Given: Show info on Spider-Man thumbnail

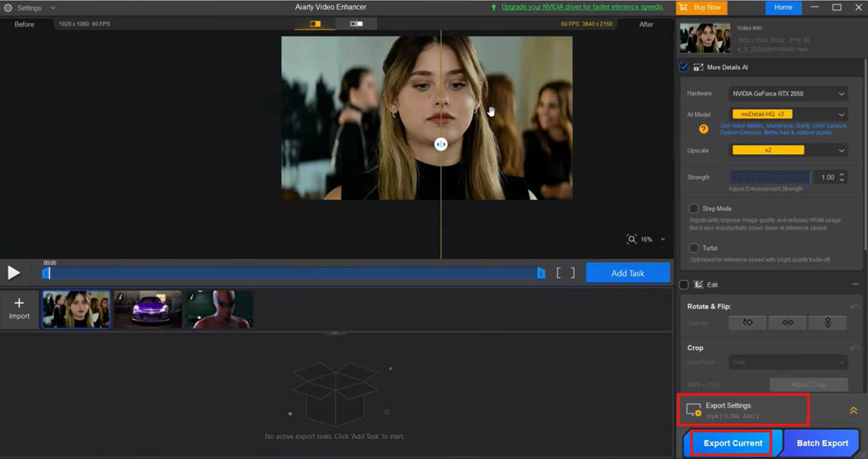Looking at the screenshot, I should [192, 297].
